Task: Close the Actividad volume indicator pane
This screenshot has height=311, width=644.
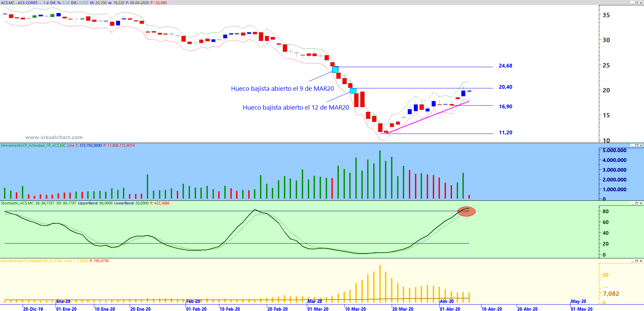Action: point(641,145)
